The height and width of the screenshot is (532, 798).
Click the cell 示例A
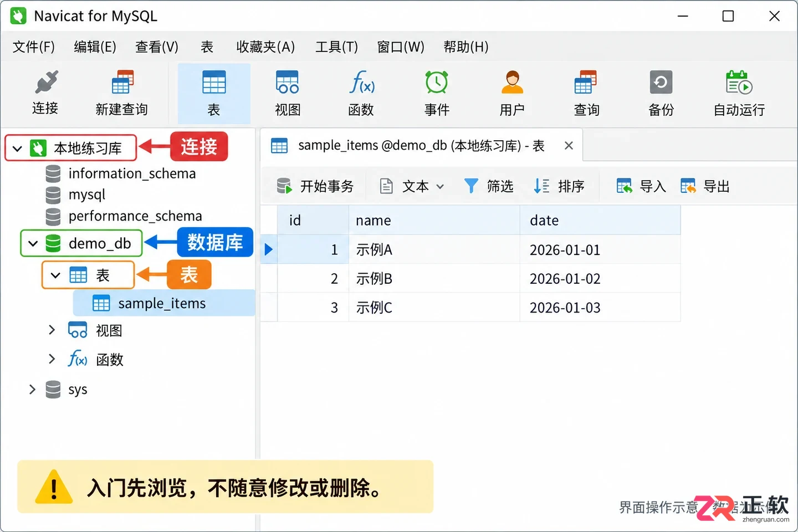[x=434, y=250]
